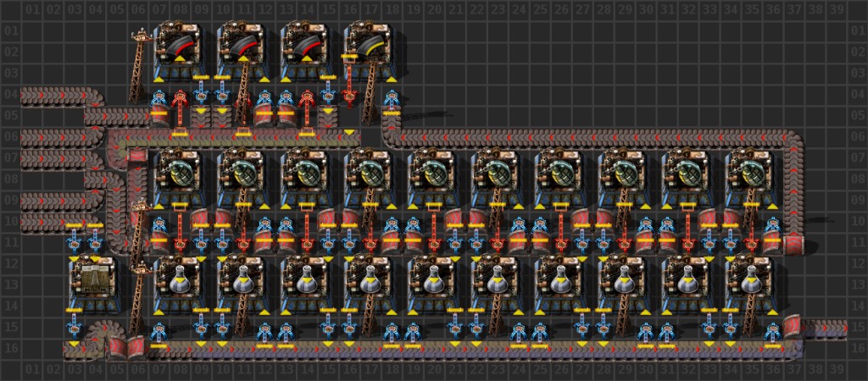The image size is (868, 381).
Task: Select the grenade assembler spanning columns 28-30
Action: coord(625,179)
